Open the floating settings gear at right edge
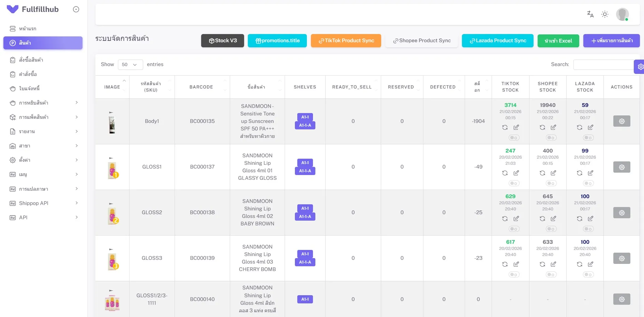The height and width of the screenshot is (317, 644). tap(640, 67)
